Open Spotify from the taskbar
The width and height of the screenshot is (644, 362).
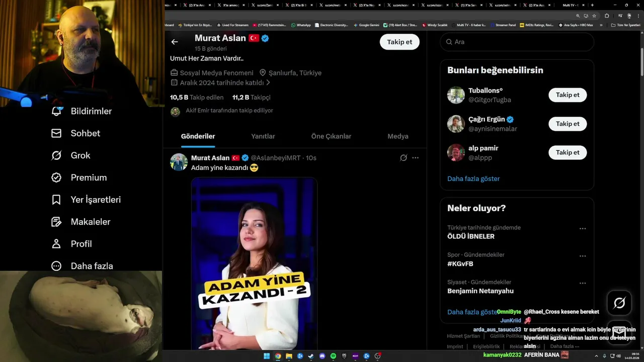[333, 356]
